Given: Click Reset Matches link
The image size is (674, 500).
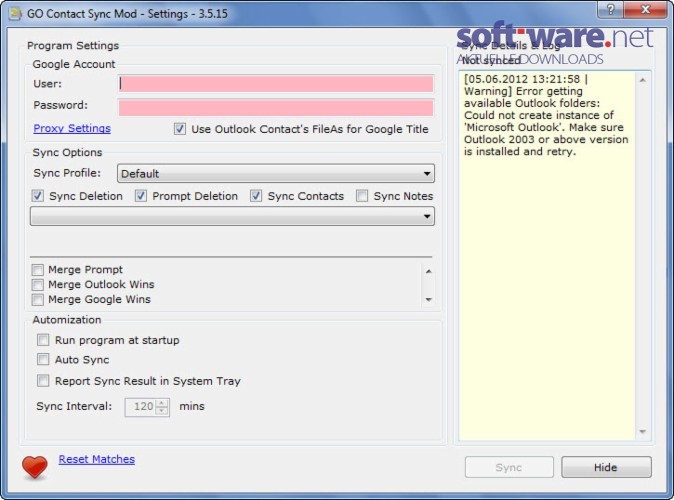Looking at the screenshot, I should click(97, 459).
